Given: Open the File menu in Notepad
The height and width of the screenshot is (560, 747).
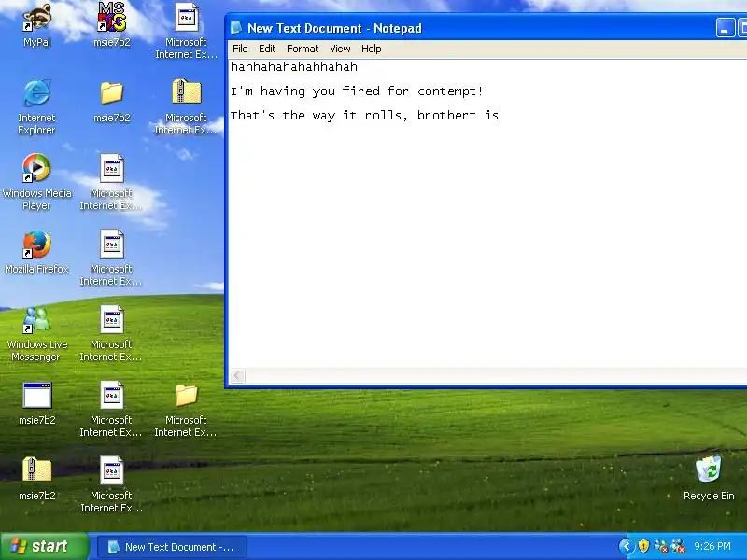Looking at the screenshot, I should (x=240, y=49).
